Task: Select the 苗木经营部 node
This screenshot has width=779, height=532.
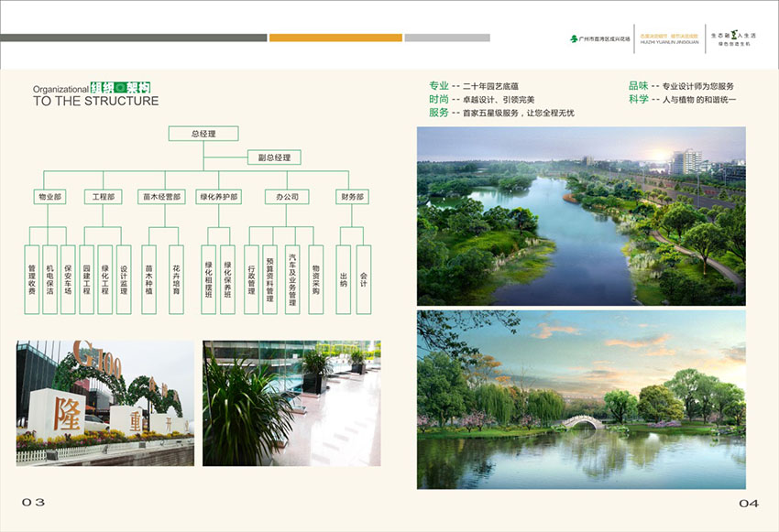Action: [x=160, y=196]
